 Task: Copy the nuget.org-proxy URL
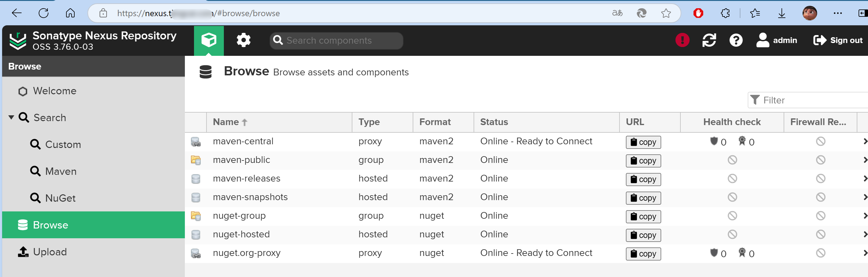[x=643, y=254]
